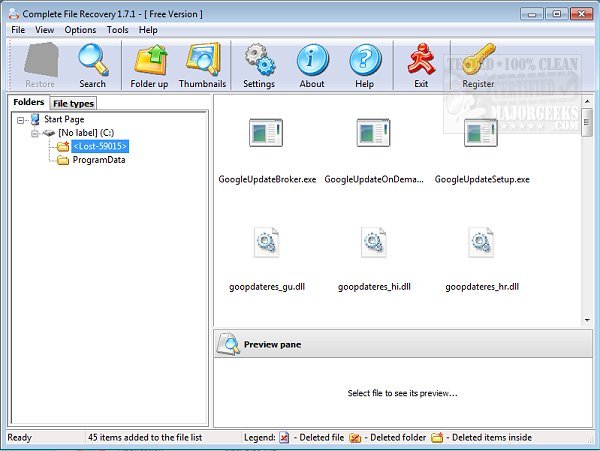Switch to the Folders tab

pyautogui.click(x=29, y=102)
